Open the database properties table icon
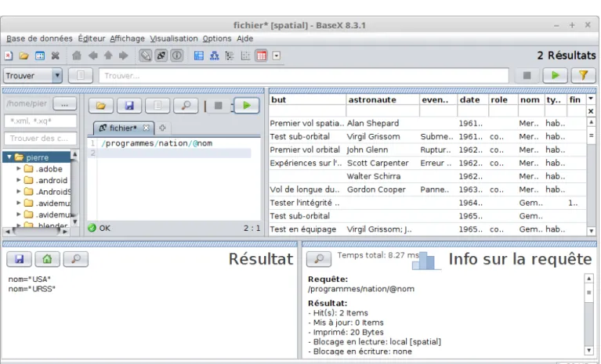This screenshot has height=364, width=601. pos(40,56)
